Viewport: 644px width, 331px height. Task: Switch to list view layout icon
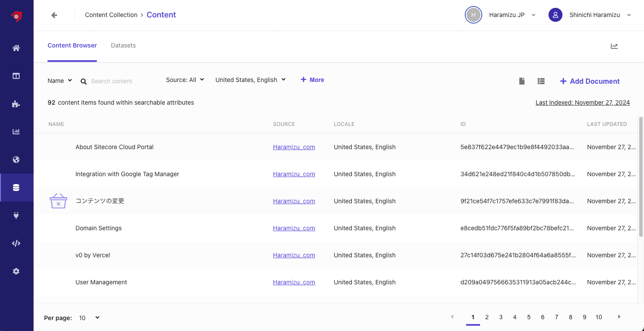pos(541,81)
